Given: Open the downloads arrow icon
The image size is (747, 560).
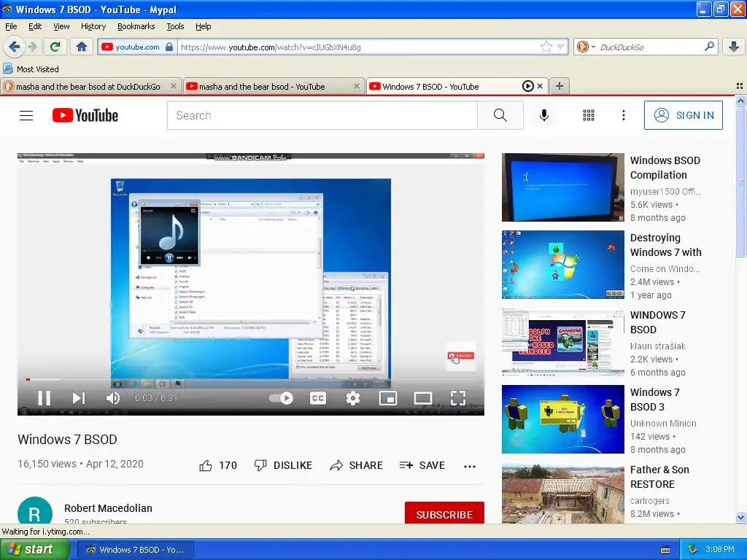Looking at the screenshot, I should (x=734, y=47).
